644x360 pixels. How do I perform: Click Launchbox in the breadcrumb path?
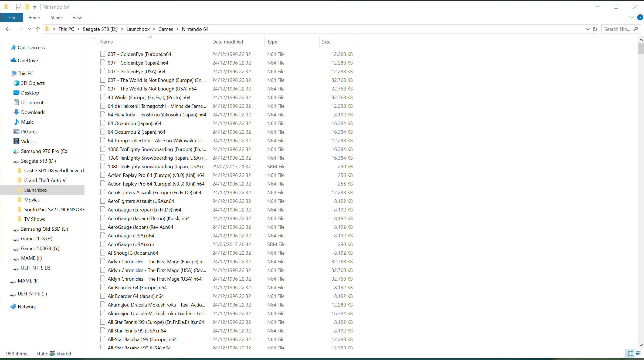138,29
